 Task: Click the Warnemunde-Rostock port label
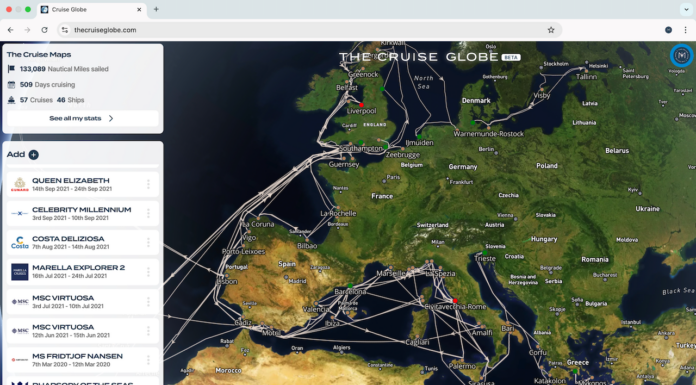(x=489, y=134)
